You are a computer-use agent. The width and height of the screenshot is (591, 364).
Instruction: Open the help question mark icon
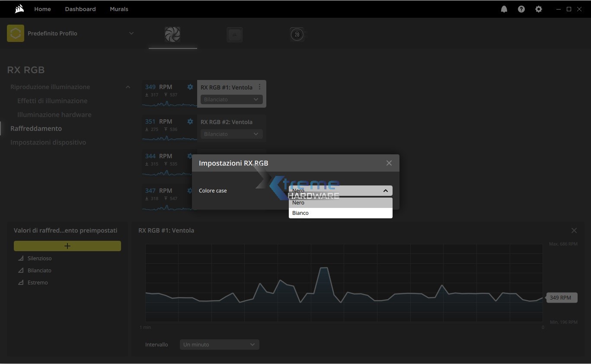pyautogui.click(x=521, y=9)
